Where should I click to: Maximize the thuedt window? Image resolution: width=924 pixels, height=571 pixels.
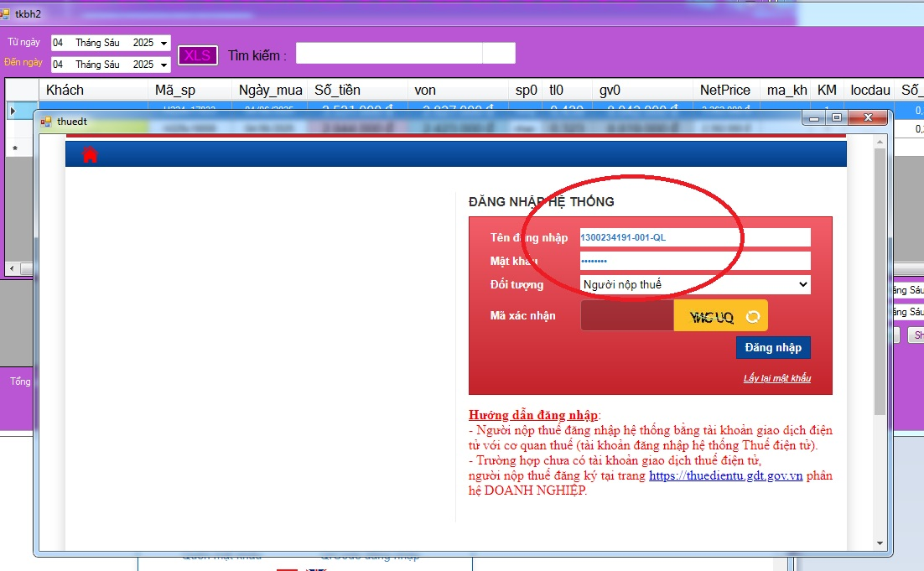pyautogui.click(x=836, y=118)
